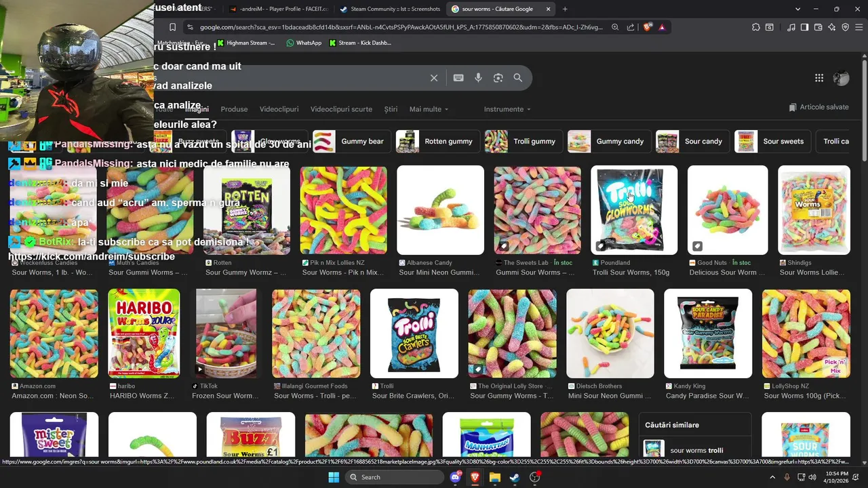This screenshot has height=488, width=868.
Task: Select the Știri search tab
Action: pos(391,109)
